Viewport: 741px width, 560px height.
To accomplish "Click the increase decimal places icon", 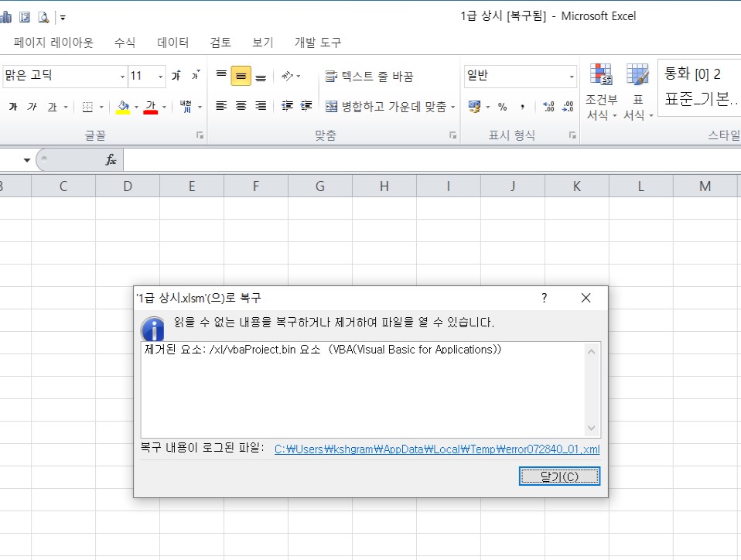I will tap(548, 107).
